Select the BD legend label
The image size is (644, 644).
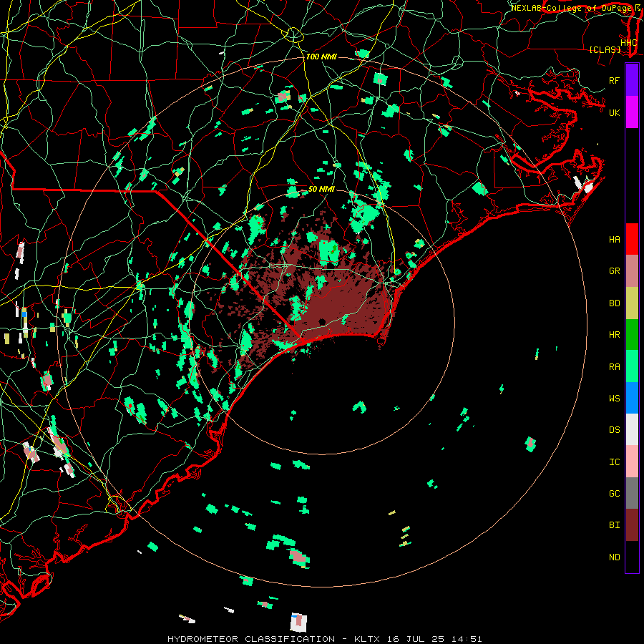point(614,303)
